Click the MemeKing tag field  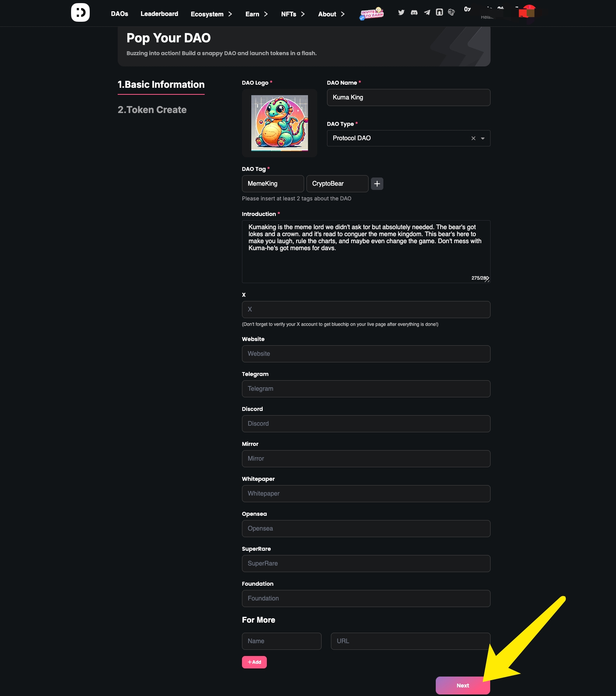pyautogui.click(x=273, y=184)
